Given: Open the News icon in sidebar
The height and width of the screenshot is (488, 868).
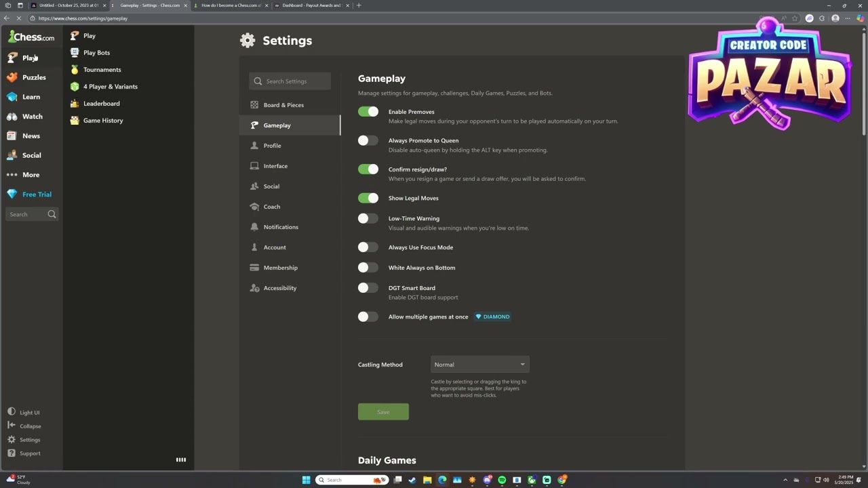Looking at the screenshot, I should tap(12, 136).
